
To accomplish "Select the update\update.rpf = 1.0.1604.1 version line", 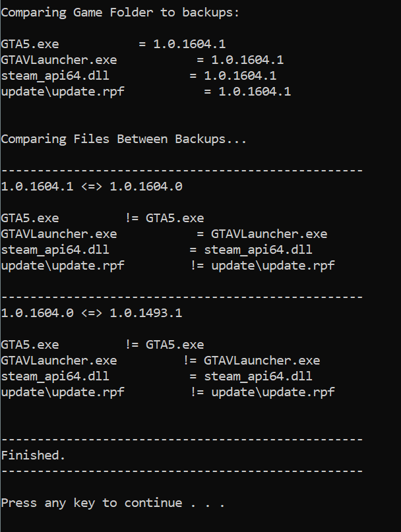I will pos(146,92).
